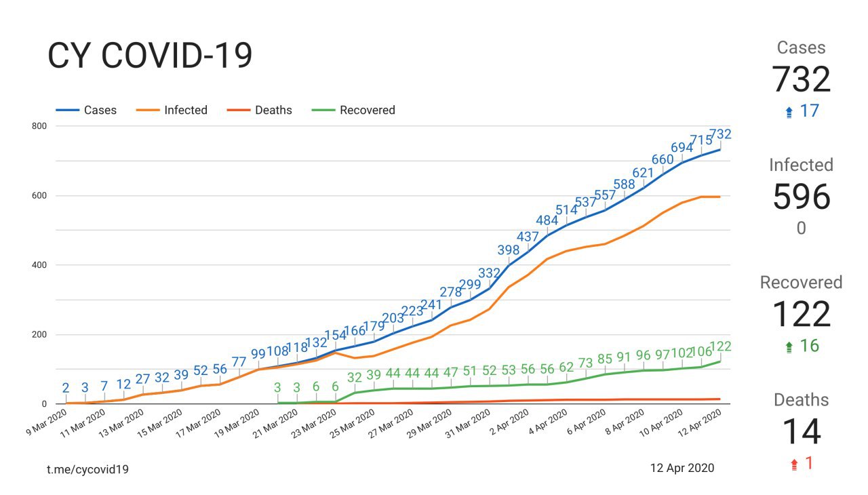868x495 pixels.
Task: Click the red Deaths legend line swatch
Action: click(238, 111)
